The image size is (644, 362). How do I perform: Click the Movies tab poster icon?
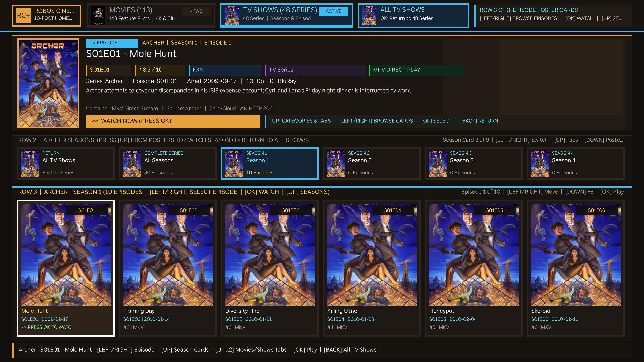coord(98,15)
